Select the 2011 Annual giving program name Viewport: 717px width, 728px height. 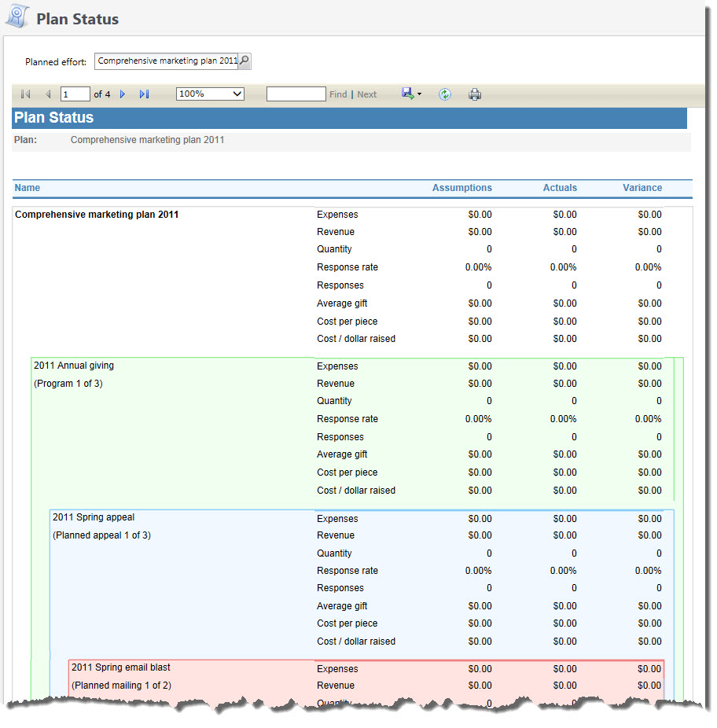pyautogui.click(x=74, y=366)
